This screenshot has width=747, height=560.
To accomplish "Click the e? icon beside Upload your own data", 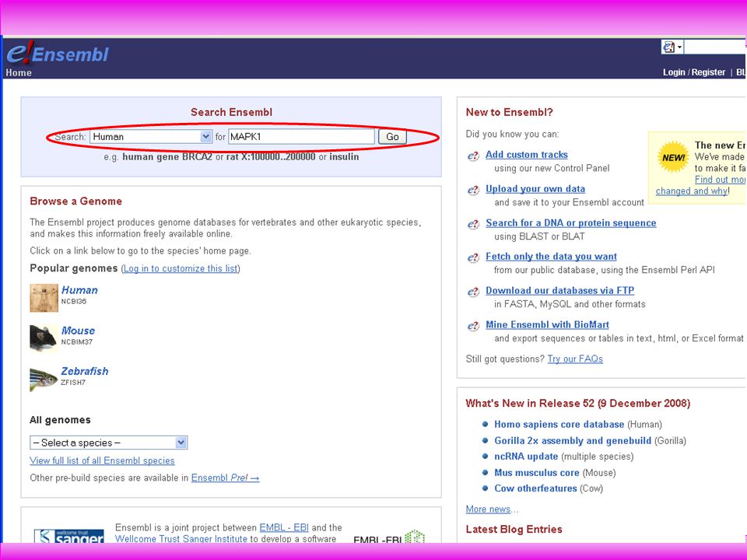I will (473, 190).
